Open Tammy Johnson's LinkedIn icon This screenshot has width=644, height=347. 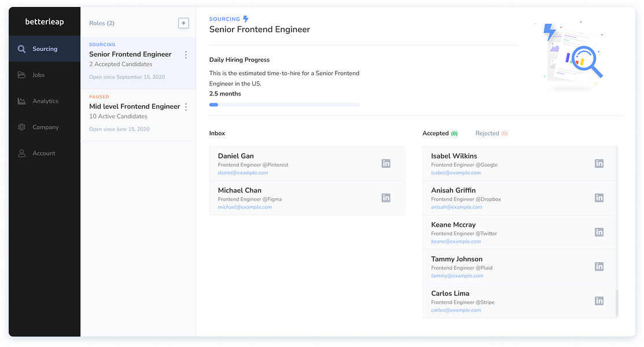pos(599,267)
